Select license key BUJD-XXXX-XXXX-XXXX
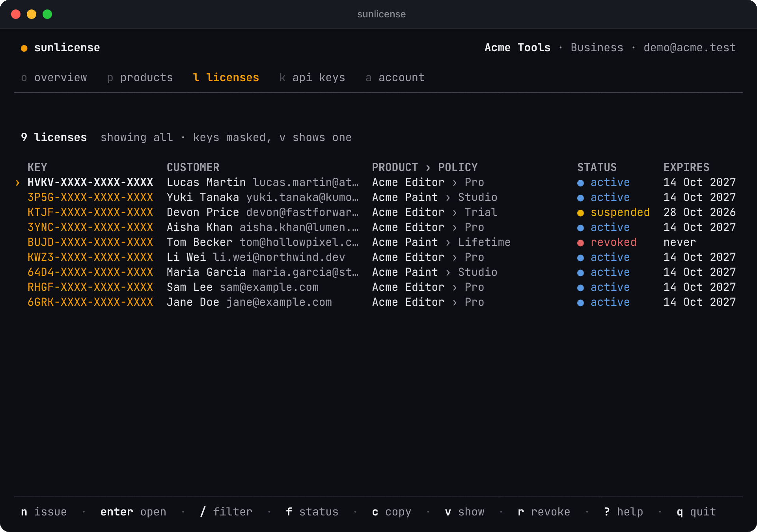Viewport: 757px width, 532px height. pyautogui.click(x=90, y=242)
